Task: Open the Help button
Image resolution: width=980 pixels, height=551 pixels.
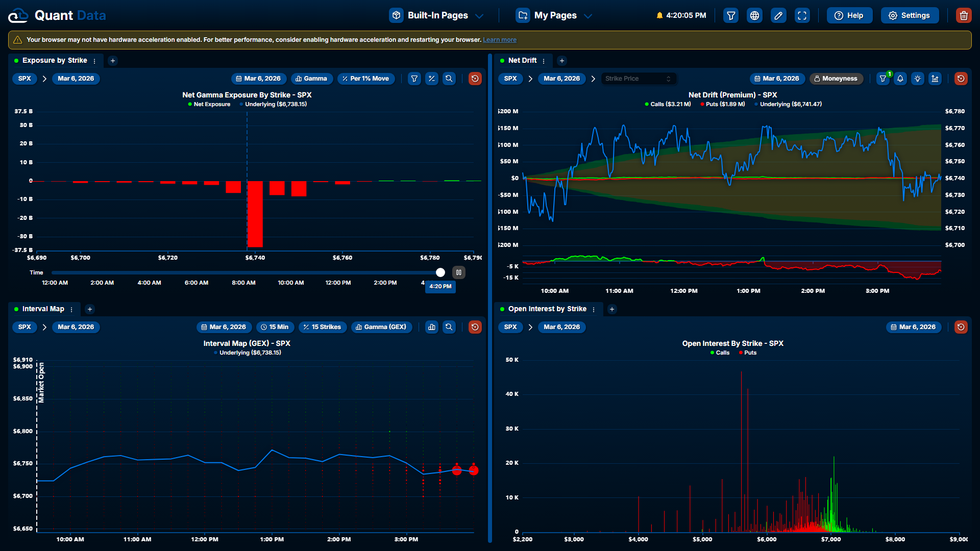Action: click(x=849, y=15)
